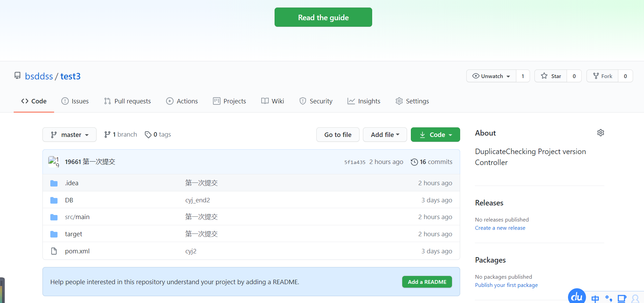Open the Security tab
The width and height of the screenshot is (644, 303).
[316, 101]
